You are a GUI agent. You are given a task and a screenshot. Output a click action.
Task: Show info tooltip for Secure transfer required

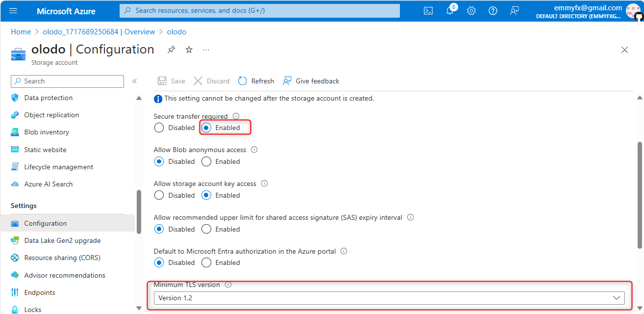click(x=236, y=116)
